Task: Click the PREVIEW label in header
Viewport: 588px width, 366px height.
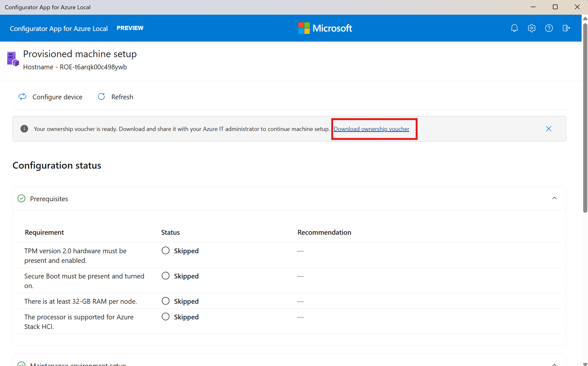Action: 130,28
